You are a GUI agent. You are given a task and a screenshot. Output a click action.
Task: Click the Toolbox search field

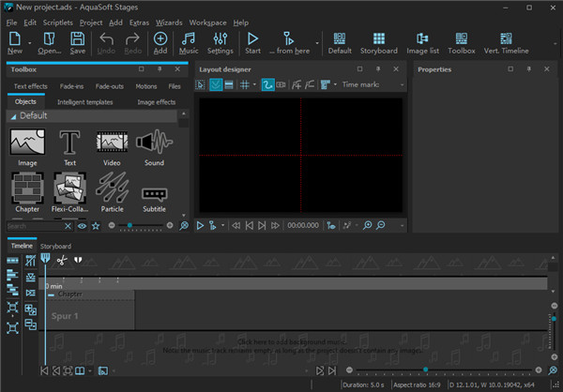pos(33,226)
